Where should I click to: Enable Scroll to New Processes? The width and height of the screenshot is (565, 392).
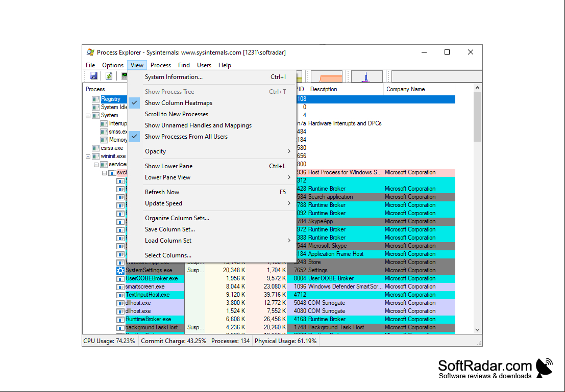(x=211, y=114)
